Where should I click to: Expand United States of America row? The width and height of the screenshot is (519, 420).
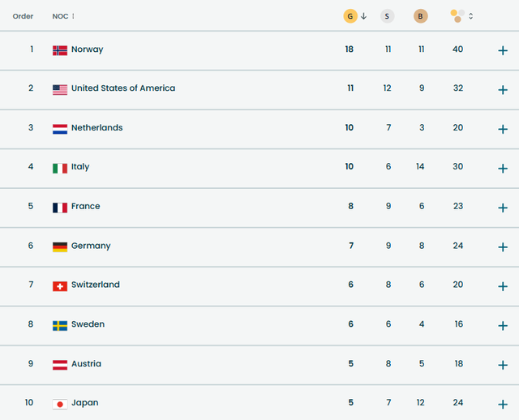coord(503,89)
